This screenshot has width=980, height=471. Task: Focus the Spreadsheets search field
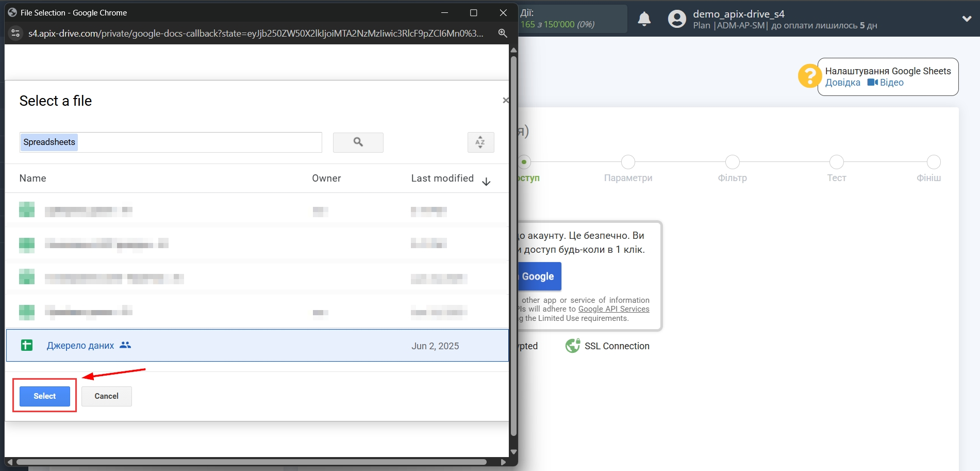coord(171,142)
